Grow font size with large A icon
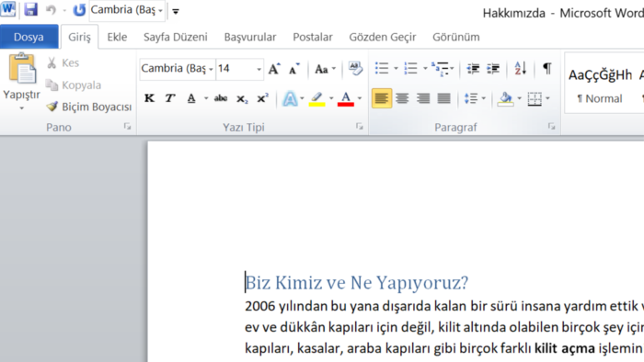 (x=274, y=69)
